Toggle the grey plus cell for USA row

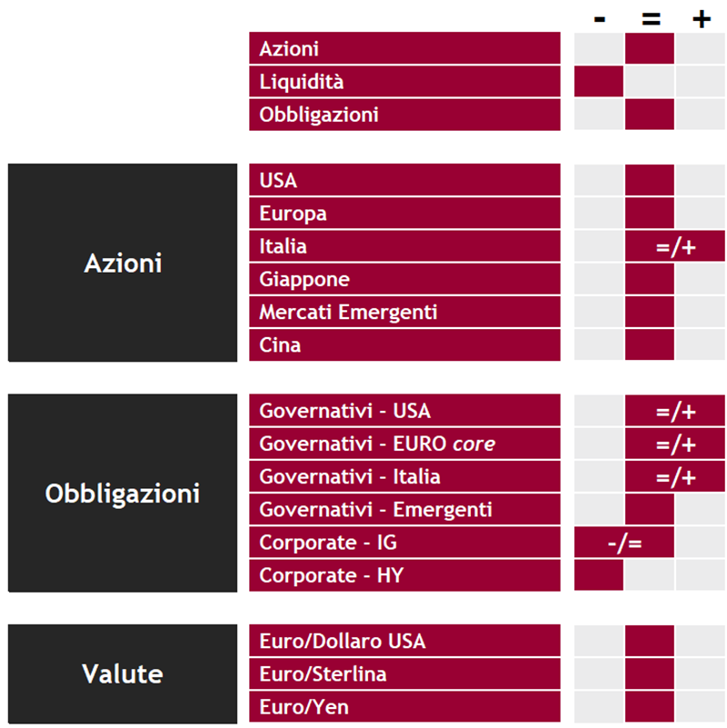coord(700,180)
